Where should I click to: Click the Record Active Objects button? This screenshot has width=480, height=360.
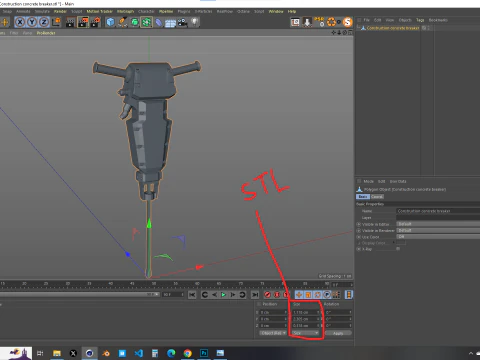267,295
